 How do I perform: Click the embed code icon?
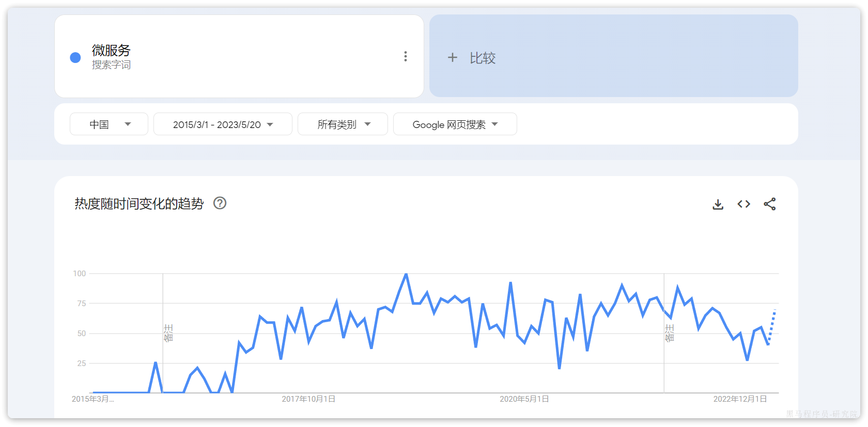743,204
